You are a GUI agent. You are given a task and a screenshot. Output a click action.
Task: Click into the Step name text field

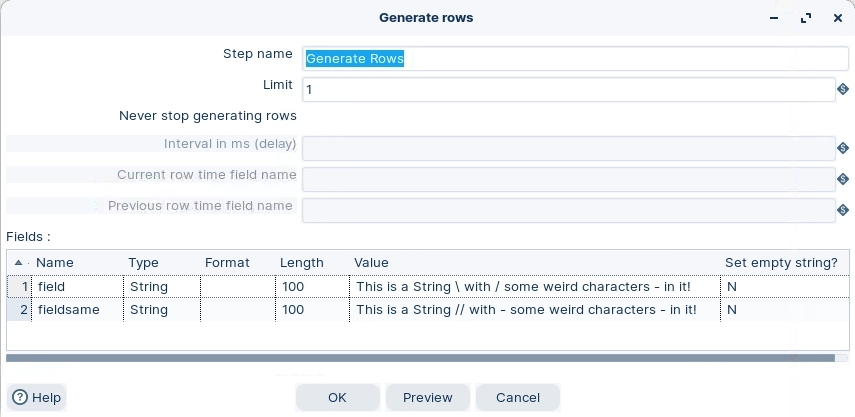pyautogui.click(x=568, y=58)
